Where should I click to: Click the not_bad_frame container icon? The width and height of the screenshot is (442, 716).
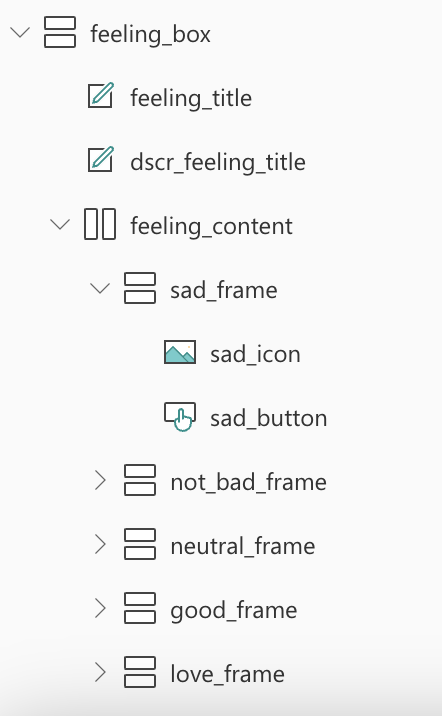140,480
